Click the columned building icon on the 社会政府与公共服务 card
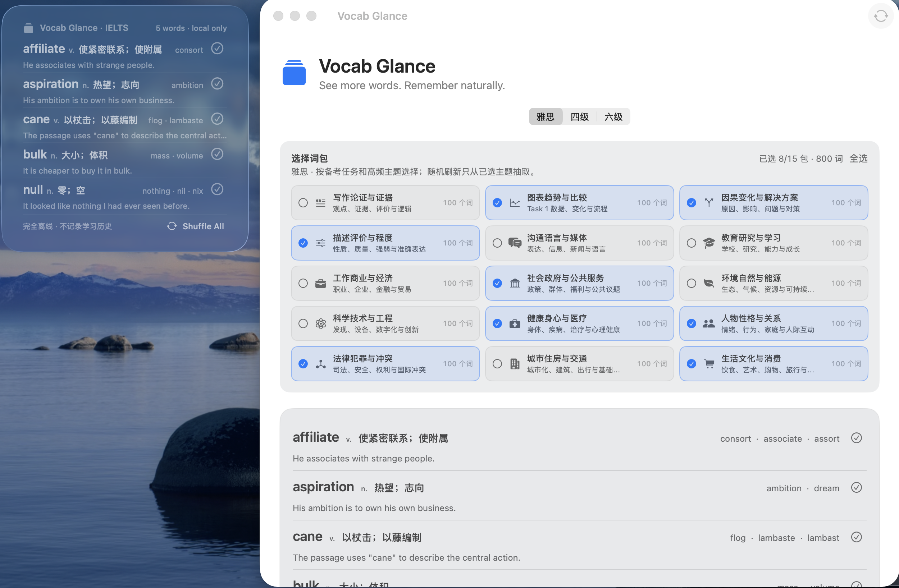 (x=515, y=283)
